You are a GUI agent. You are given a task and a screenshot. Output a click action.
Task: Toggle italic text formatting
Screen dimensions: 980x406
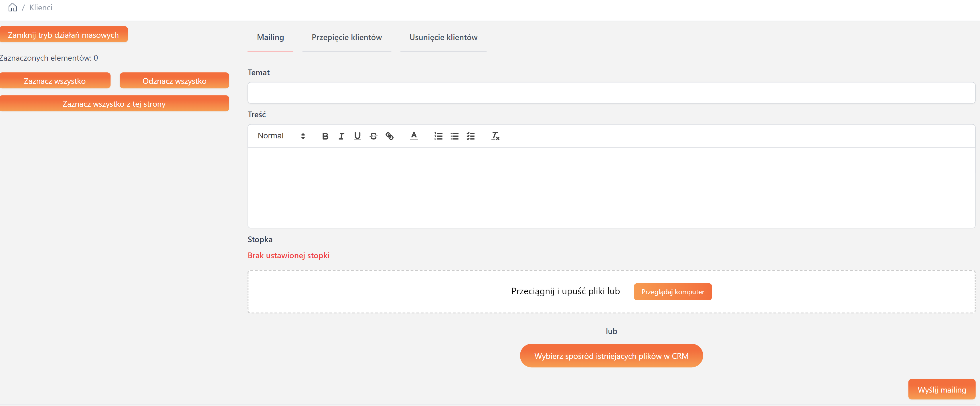pyautogui.click(x=341, y=136)
